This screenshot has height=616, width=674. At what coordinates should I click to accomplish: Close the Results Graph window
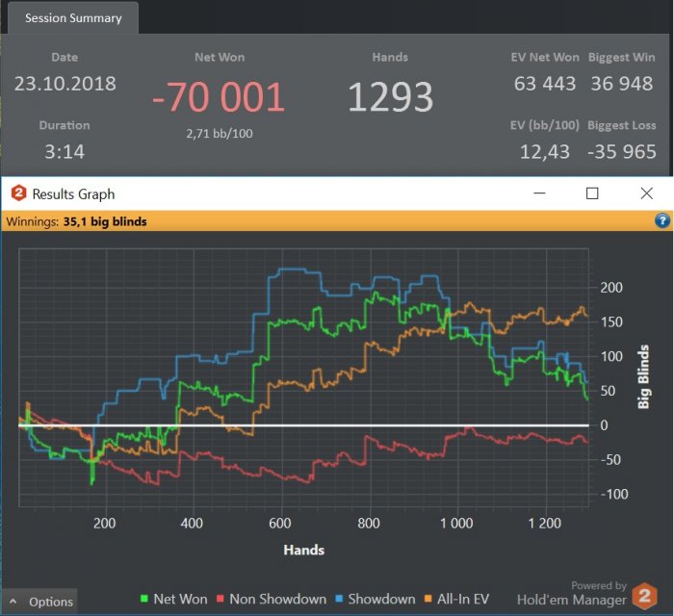click(646, 193)
